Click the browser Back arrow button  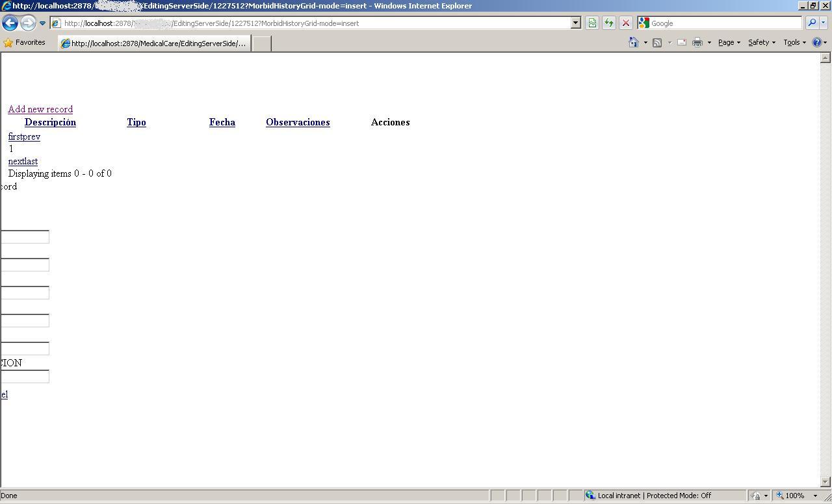pos(10,23)
